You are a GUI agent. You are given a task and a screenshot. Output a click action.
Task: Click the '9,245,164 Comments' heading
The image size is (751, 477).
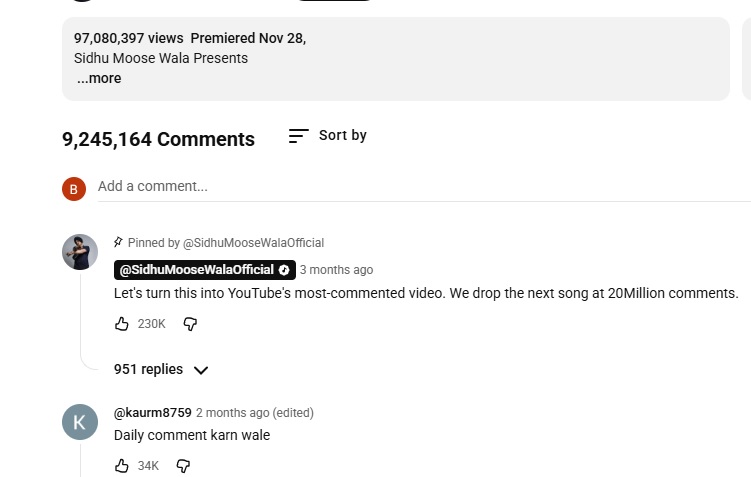click(158, 139)
